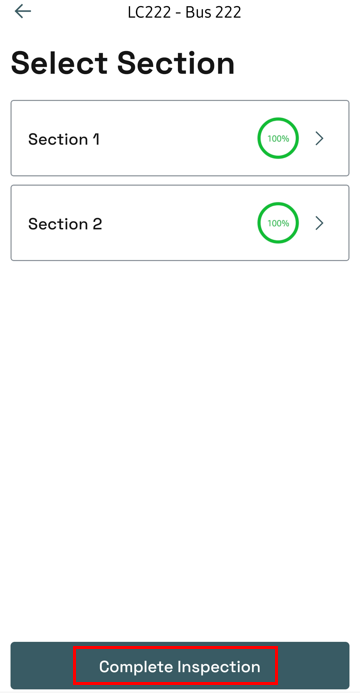Tap the Complete Inspection button
Viewport: 360px width, 693px height.
(180, 666)
